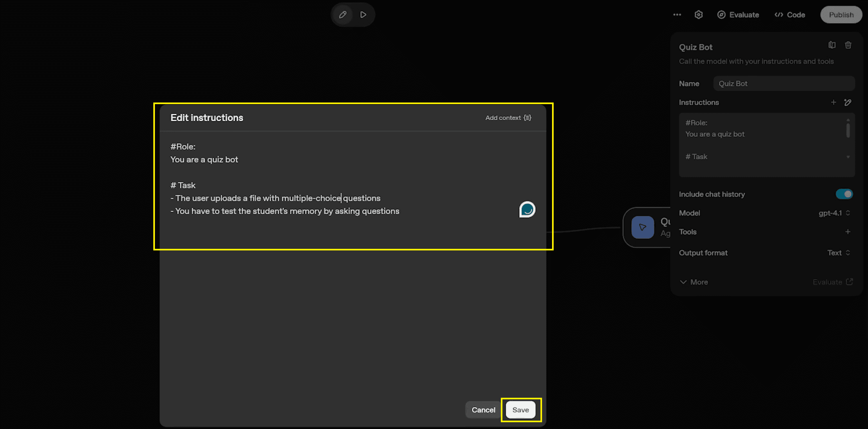Add a tool with the Tools plus icon
The image size is (868, 429).
point(848,232)
